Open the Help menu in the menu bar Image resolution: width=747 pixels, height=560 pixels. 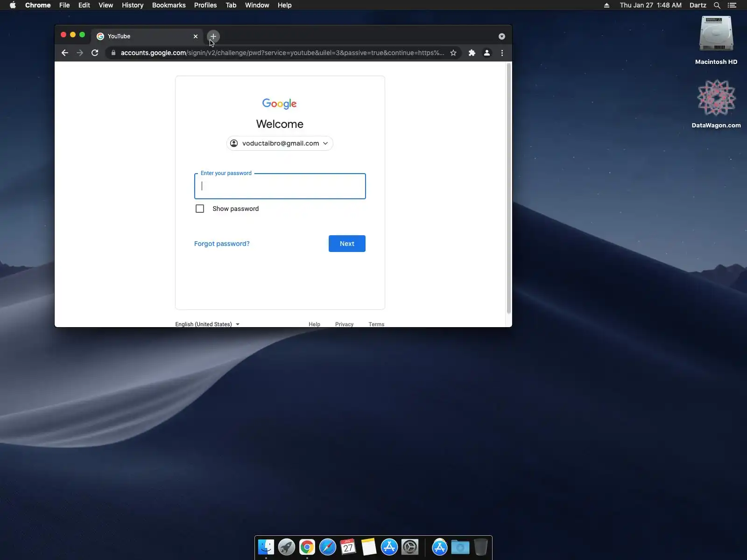285,5
